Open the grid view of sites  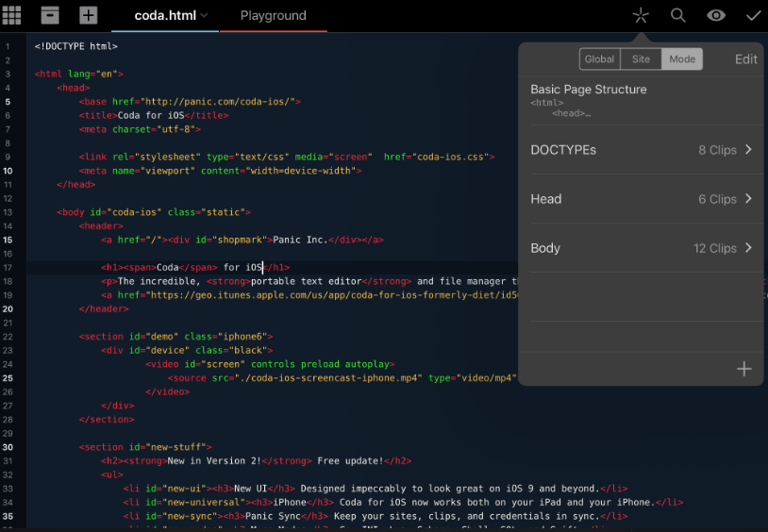(x=13, y=15)
